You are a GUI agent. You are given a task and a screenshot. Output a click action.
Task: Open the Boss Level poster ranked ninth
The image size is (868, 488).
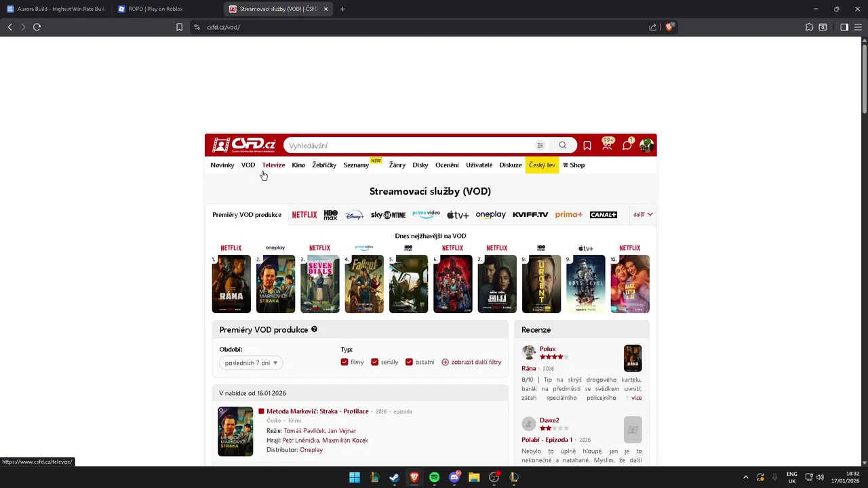point(585,284)
